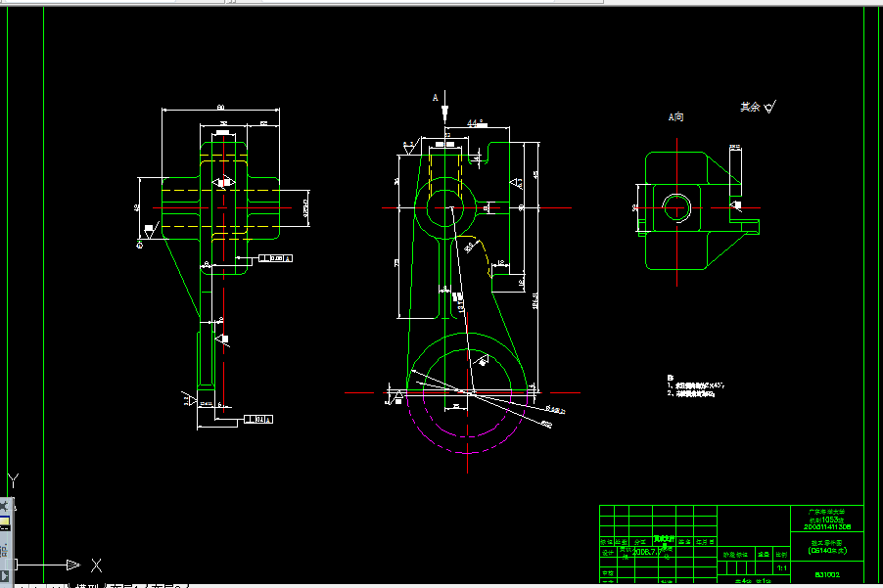
Task: Select the UCS X axis label
Action: (x=96, y=565)
